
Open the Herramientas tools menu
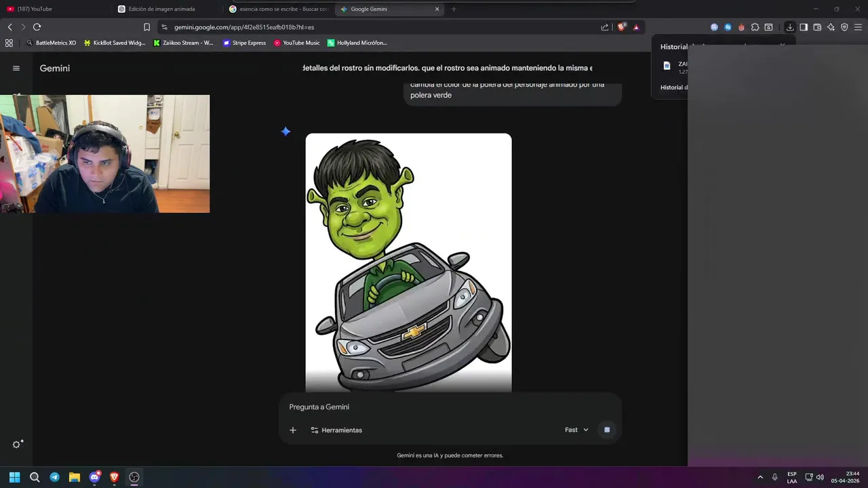[336, 430]
